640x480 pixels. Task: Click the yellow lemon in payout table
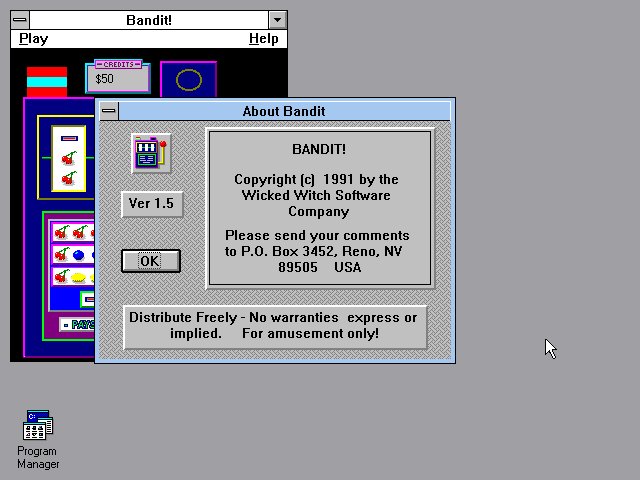[78, 278]
